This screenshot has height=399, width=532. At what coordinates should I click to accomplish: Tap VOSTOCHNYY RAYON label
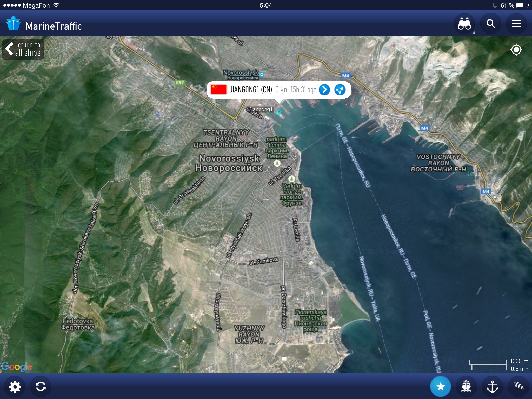tap(438, 163)
